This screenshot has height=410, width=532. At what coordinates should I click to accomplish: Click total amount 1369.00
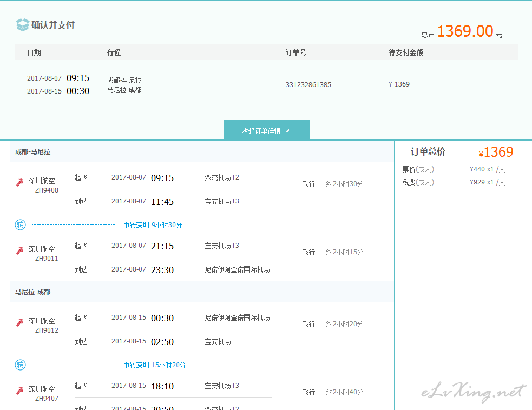click(x=465, y=31)
